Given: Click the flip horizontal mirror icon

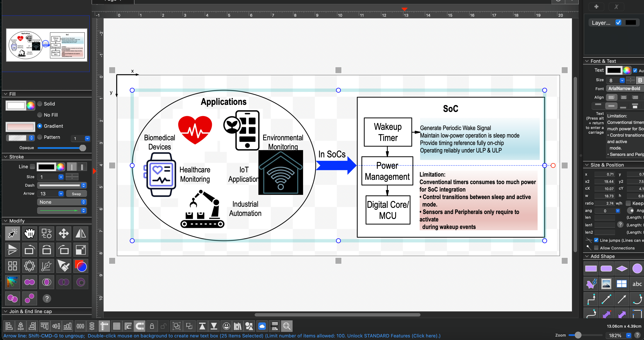Looking at the screenshot, I should [x=81, y=233].
